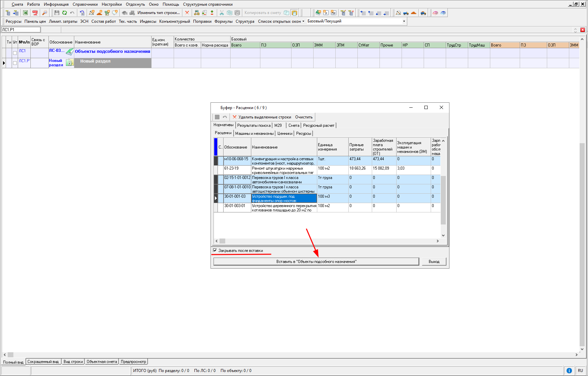Screen dimensions: 588x376
Task: Switch to 'Сокращенный вид' bottom tab
Action: 43,362
